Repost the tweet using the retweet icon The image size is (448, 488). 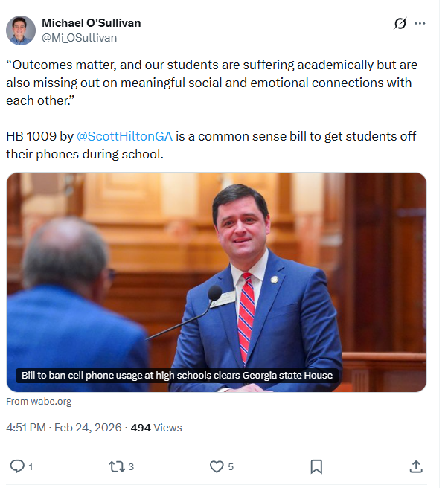coord(116,466)
